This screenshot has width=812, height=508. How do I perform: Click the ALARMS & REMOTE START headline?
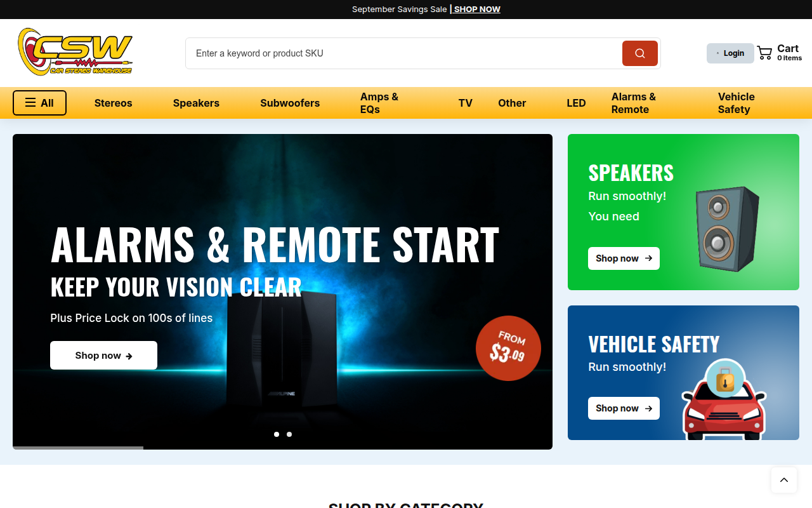(275, 244)
